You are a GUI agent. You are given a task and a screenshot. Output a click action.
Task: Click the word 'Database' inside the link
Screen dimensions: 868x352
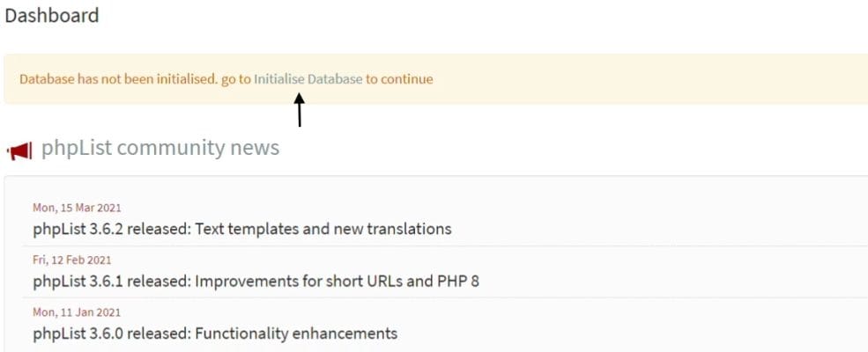[x=335, y=79]
